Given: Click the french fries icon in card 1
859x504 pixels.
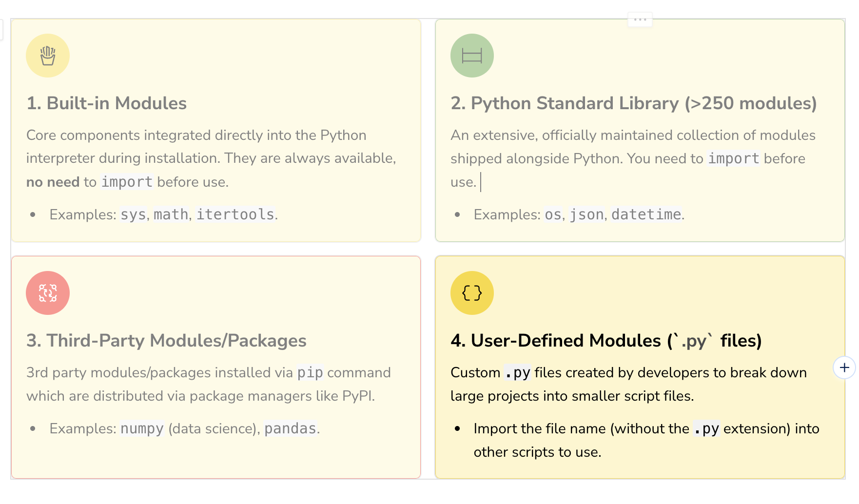Looking at the screenshot, I should [x=48, y=56].
